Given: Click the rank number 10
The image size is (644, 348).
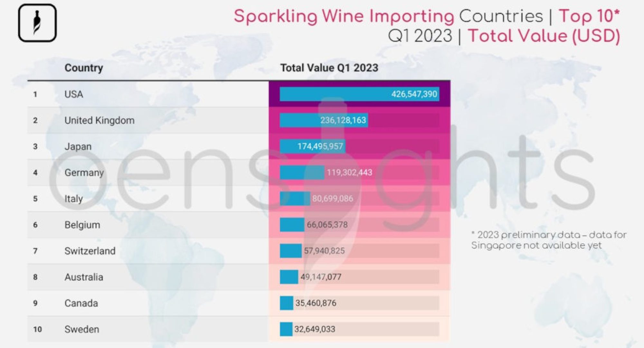Looking at the screenshot, I should pos(37,329).
